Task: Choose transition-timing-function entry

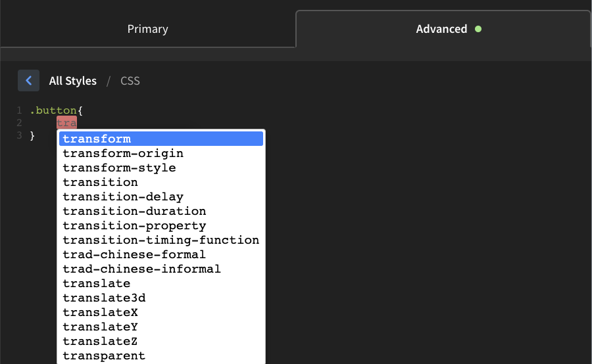Action: coord(161,240)
